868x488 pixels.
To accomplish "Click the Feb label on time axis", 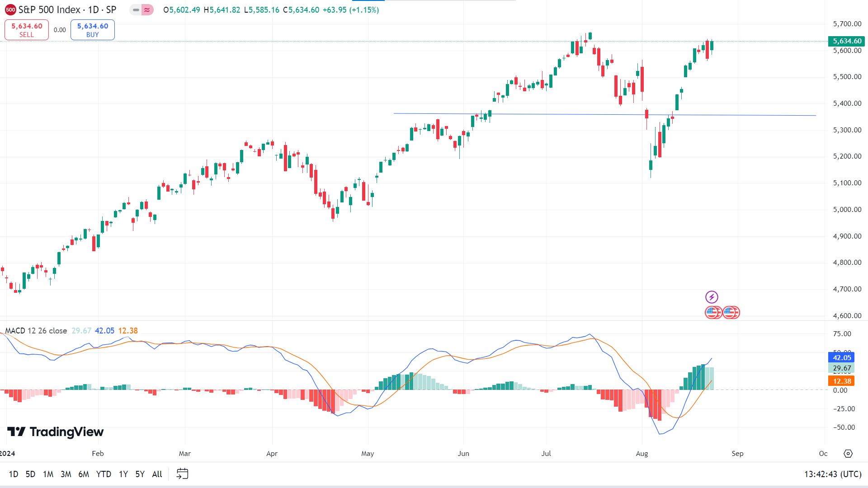I will pyautogui.click(x=98, y=453).
